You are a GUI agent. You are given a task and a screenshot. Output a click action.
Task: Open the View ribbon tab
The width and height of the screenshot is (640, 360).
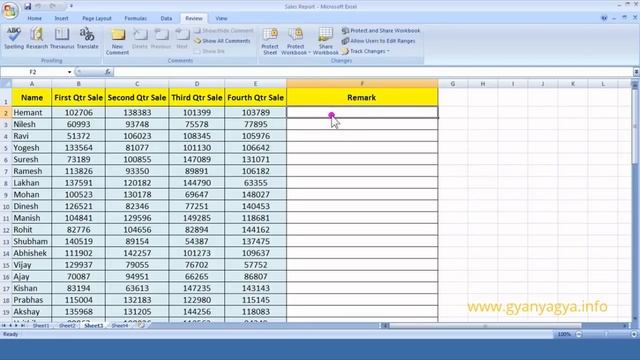click(x=221, y=18)
